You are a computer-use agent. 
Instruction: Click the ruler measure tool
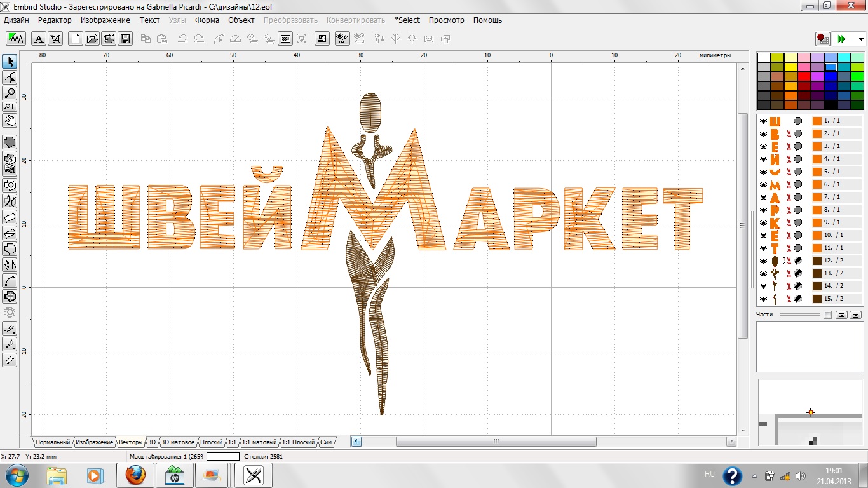click(x=10, y=360)
